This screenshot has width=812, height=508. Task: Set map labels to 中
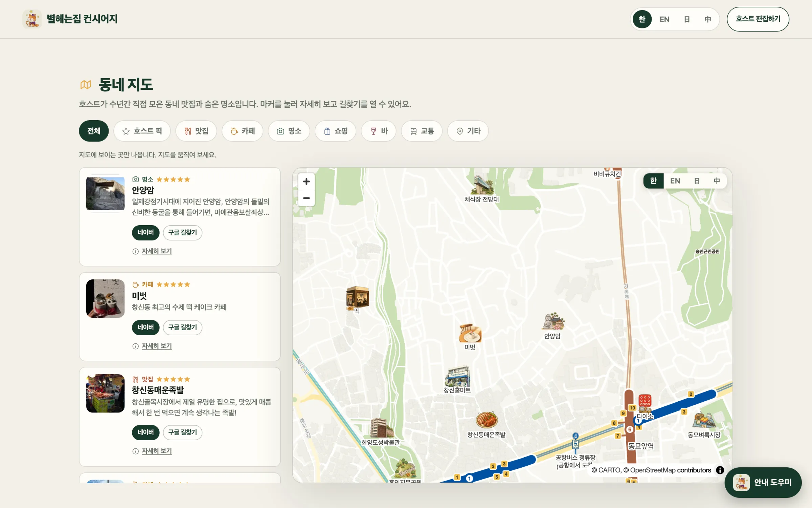pyautogui.click(x=717, y=181)
